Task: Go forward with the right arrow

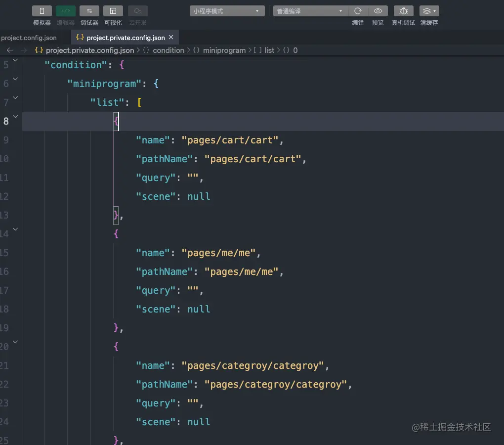Action: click(x=24, y=50)
